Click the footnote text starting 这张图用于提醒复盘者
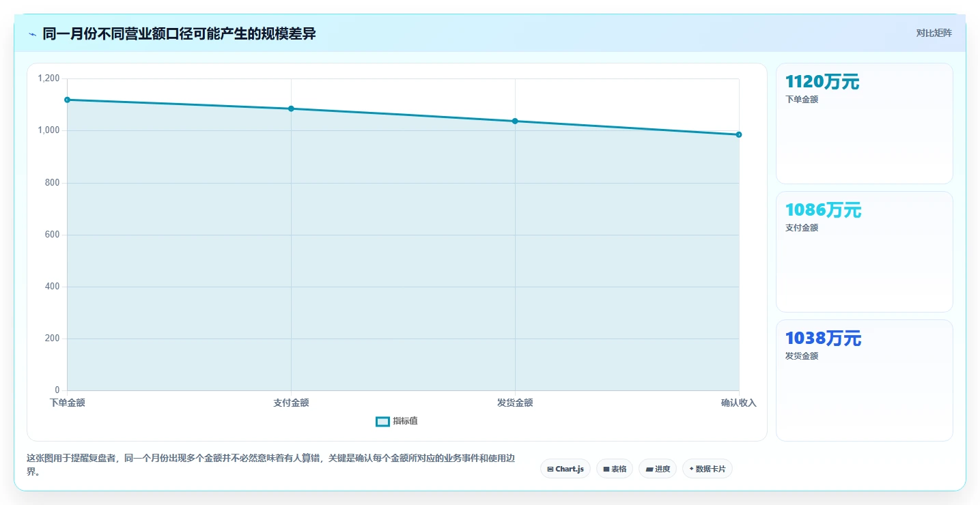980x505 pixels. pos(270,465)
